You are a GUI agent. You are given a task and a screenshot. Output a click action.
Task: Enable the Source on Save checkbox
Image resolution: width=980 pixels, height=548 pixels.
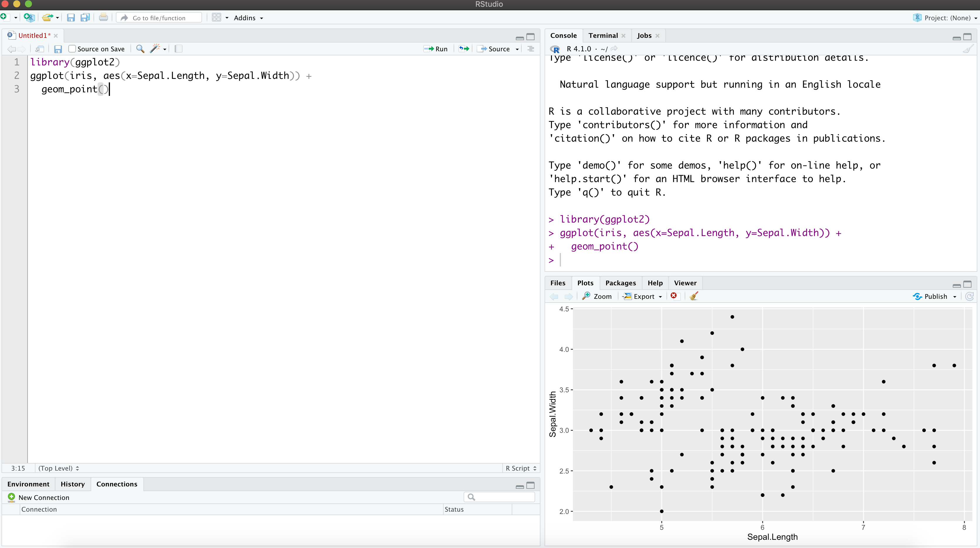point(72,49)
